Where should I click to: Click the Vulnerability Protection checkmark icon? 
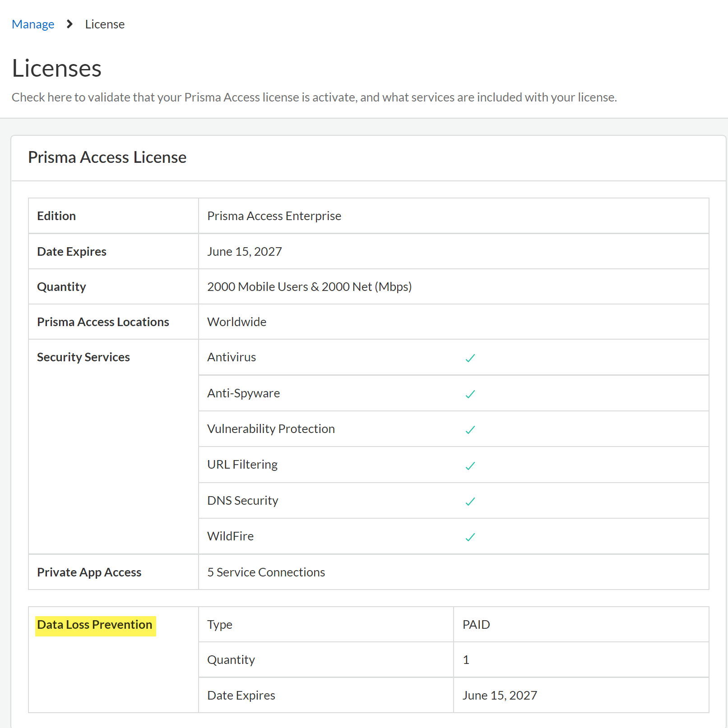[x=470, y=430]
